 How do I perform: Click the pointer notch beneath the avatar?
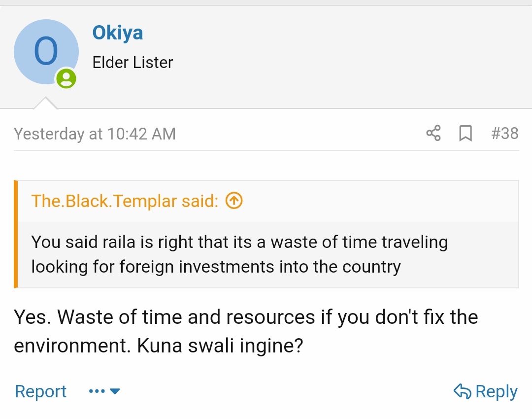point(45,103)
